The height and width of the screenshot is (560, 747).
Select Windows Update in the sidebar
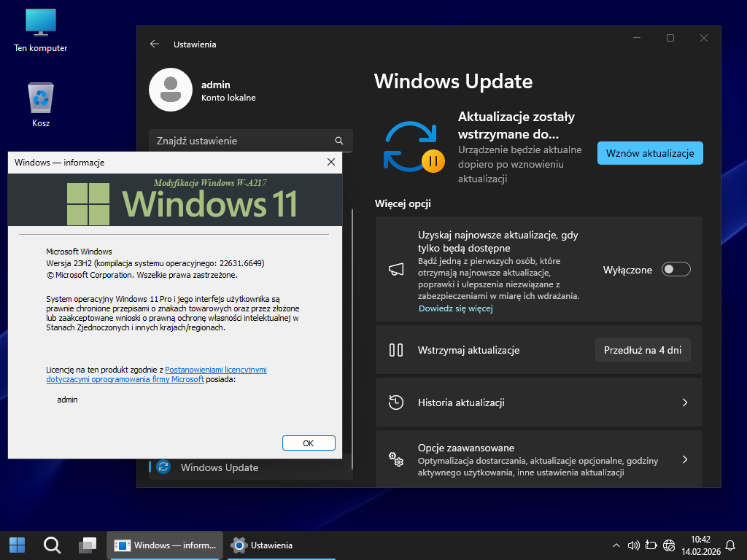click(x=219, y=467)
